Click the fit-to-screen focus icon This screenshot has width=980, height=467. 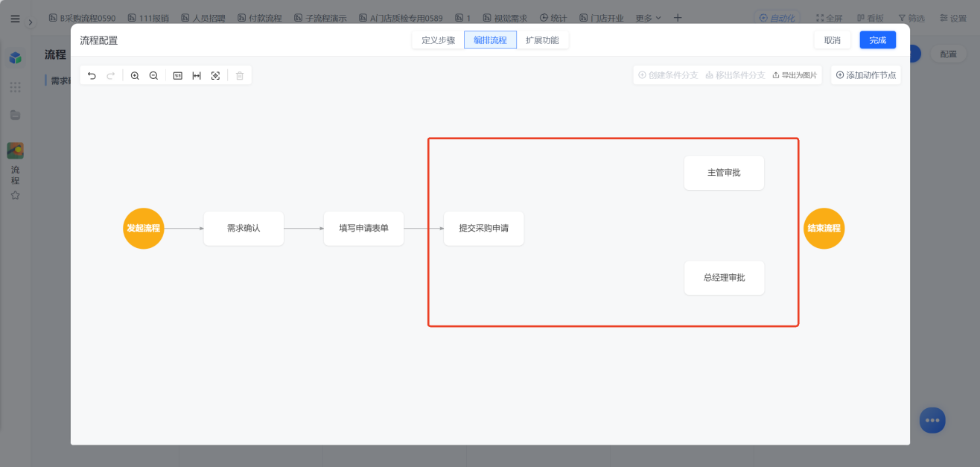coord(215,75)
